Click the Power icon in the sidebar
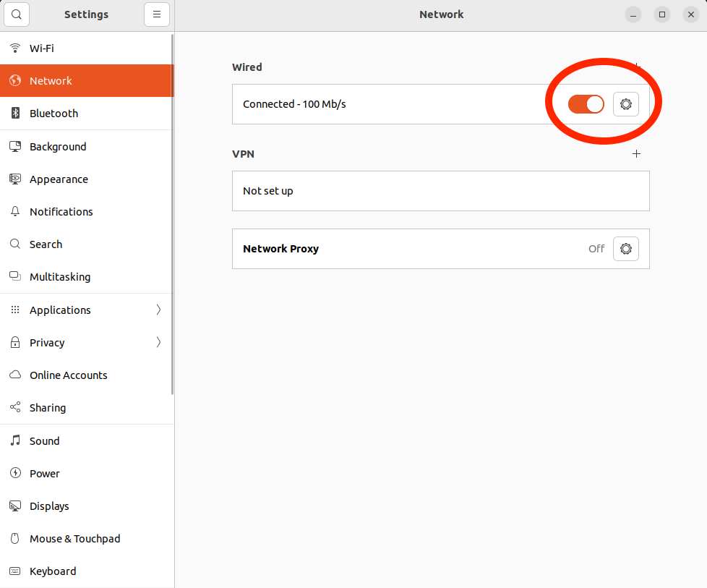 pos(15,473)
